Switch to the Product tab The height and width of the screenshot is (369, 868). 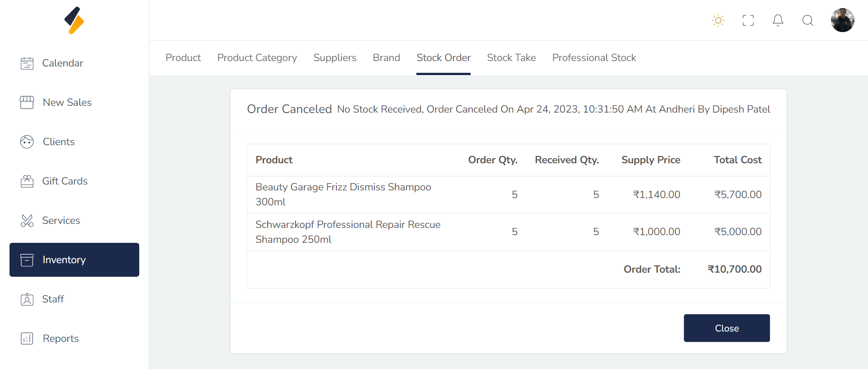[183, 58]
